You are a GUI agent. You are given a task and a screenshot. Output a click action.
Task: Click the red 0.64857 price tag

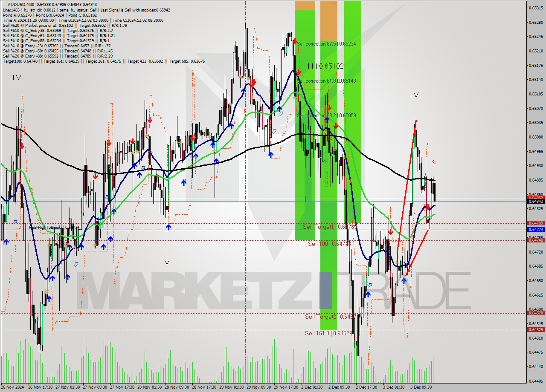pos(536,198)
